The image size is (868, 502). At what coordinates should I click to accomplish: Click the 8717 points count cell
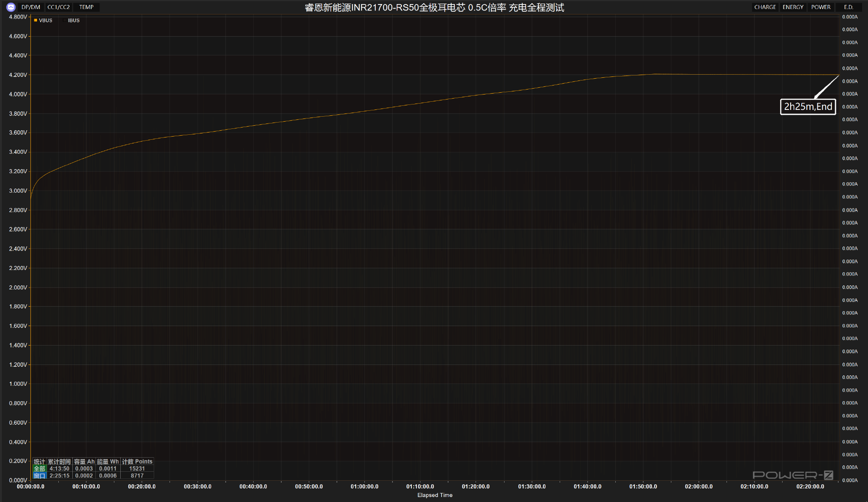[x=137, y=475]
